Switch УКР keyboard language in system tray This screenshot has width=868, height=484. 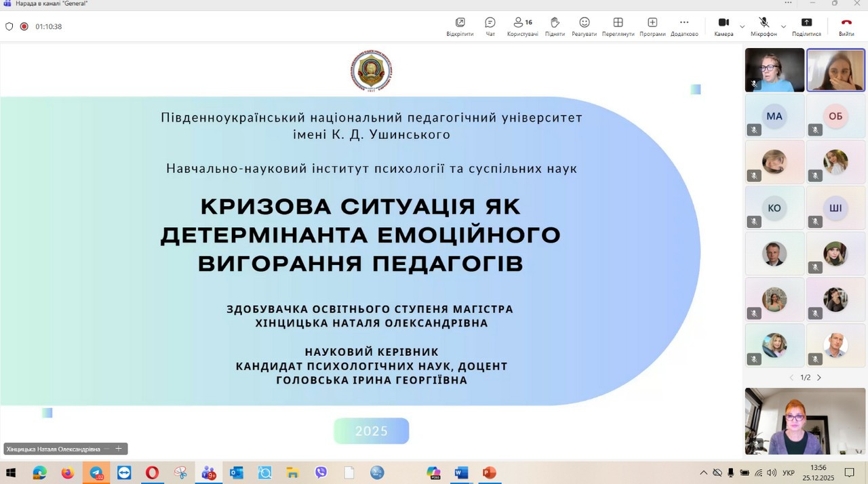[789, 472]
